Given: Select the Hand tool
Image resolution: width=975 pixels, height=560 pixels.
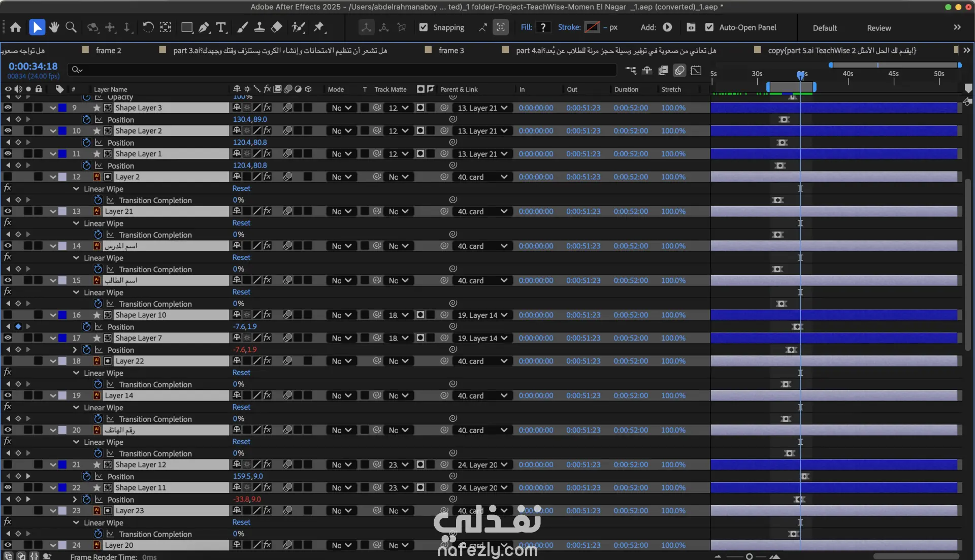Looking at the screenshot, I should coord(54,27).
